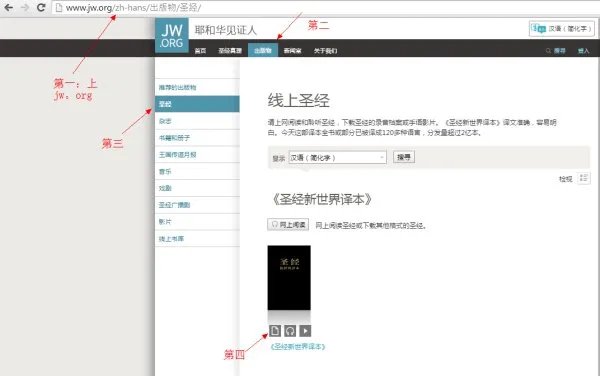Click the 网上阅读 read online button

click(288, 225)
